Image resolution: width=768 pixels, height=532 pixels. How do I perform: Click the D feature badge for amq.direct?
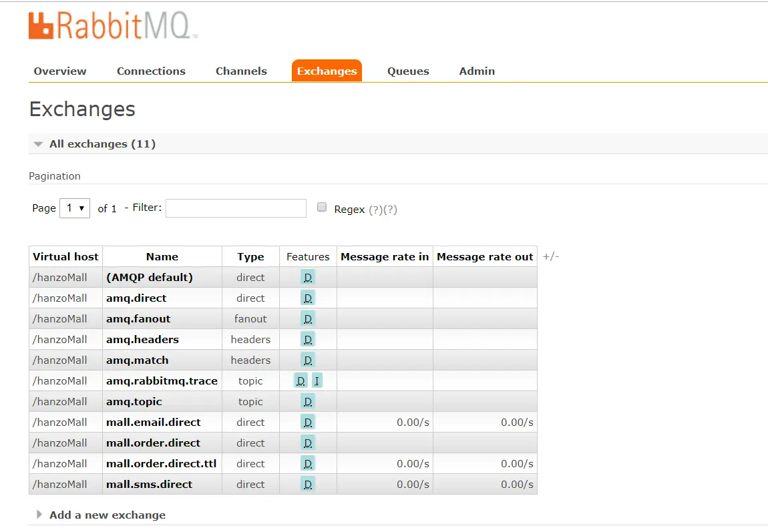click(308, 298)
